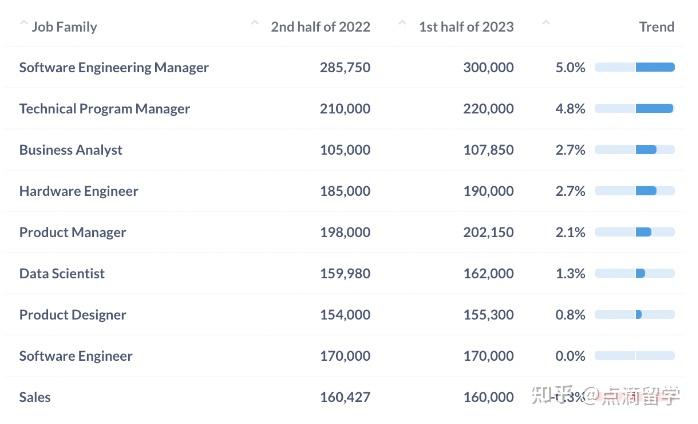Click the Trend column header text

[656, 27]
